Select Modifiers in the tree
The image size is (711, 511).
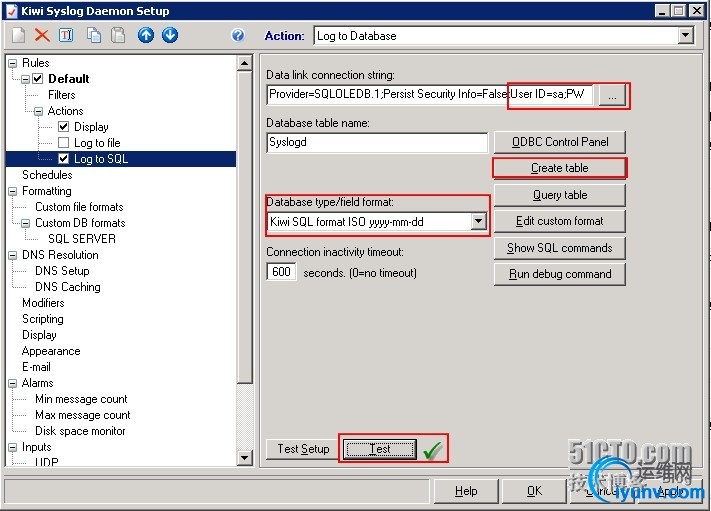[x=43, y=303]
